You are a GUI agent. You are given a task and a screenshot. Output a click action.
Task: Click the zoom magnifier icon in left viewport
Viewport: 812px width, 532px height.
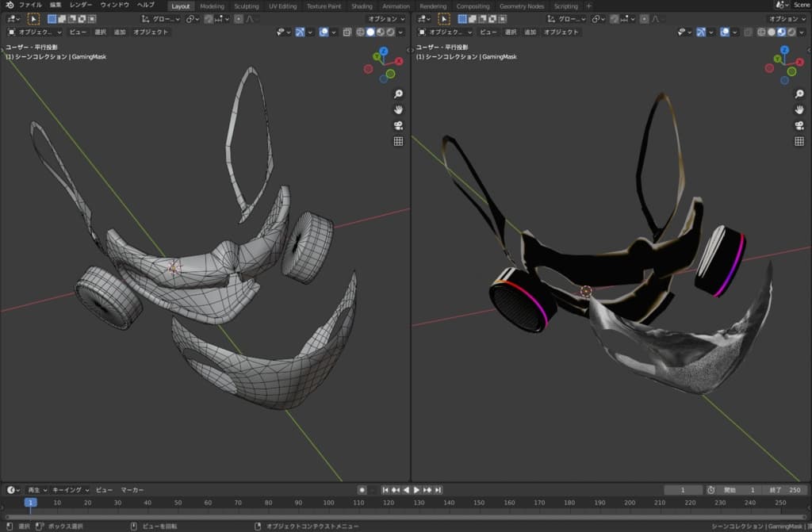coord(398,94)
